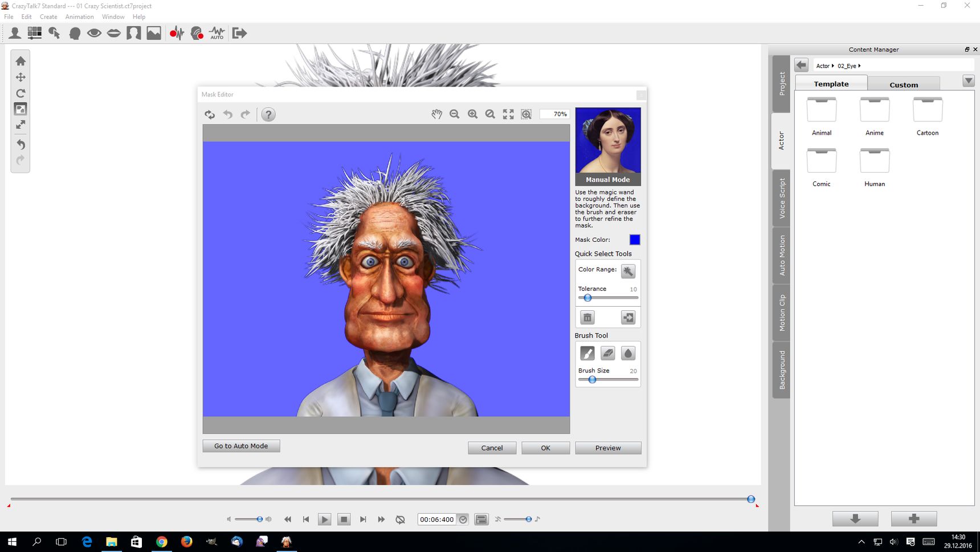Open the Voice Script side tab
Screen dimensions: 980x552
[x=781, y=198]
